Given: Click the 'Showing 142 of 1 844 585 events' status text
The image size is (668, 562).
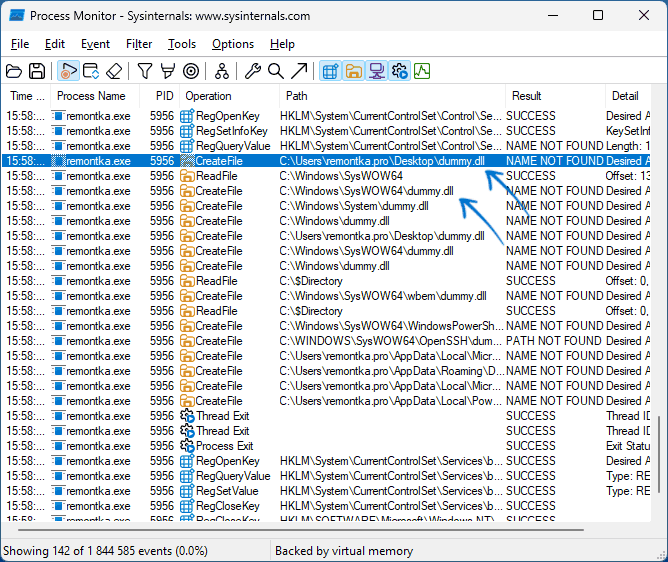Looking at the screenshot, I should pos(105,551).
